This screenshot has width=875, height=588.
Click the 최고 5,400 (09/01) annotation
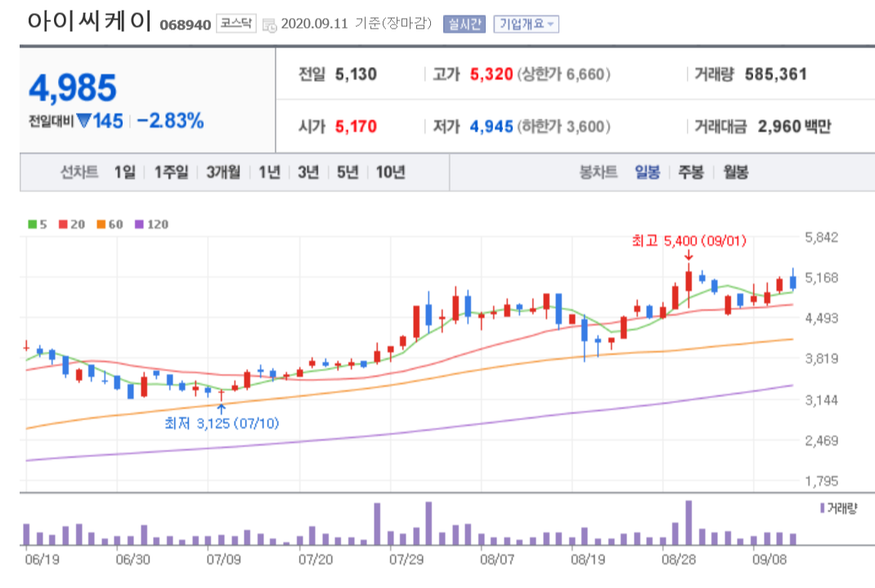[x=689, y=241]
